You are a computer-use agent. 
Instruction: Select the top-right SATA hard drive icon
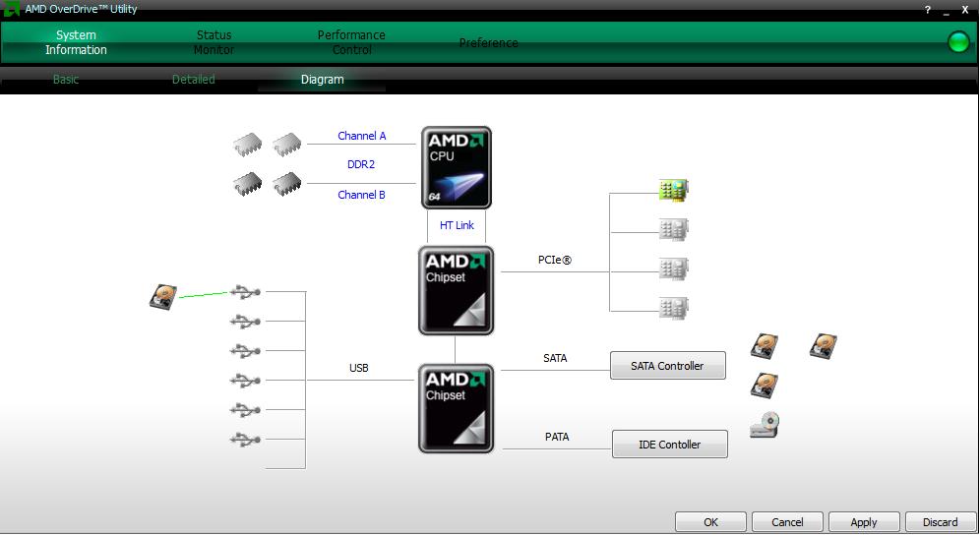tap(824, 346)
